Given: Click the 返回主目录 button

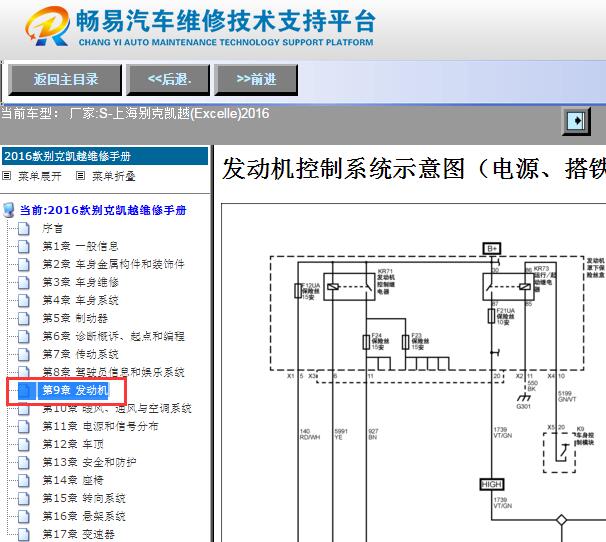Looking at the screenshot, I should point(65,80).
